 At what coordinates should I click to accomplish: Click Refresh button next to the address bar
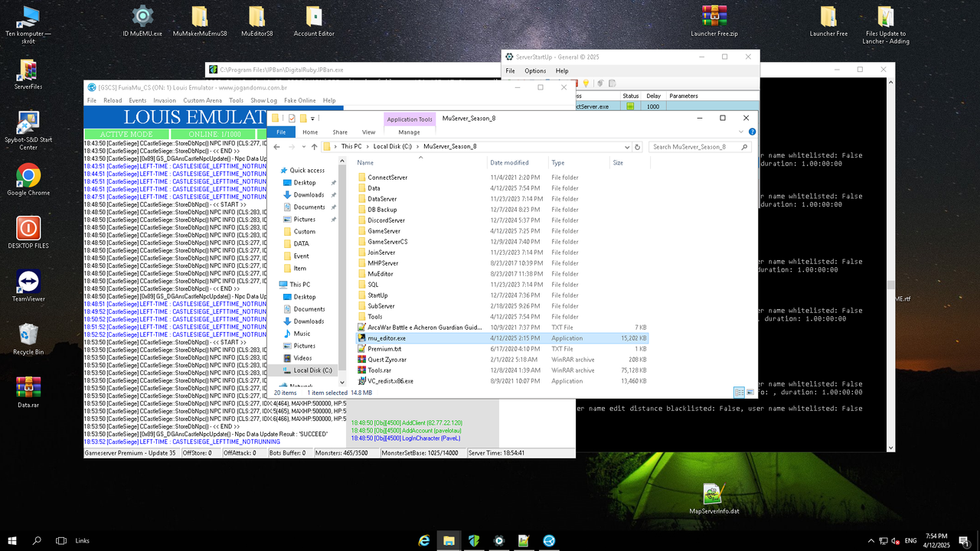tap(638, 146)
